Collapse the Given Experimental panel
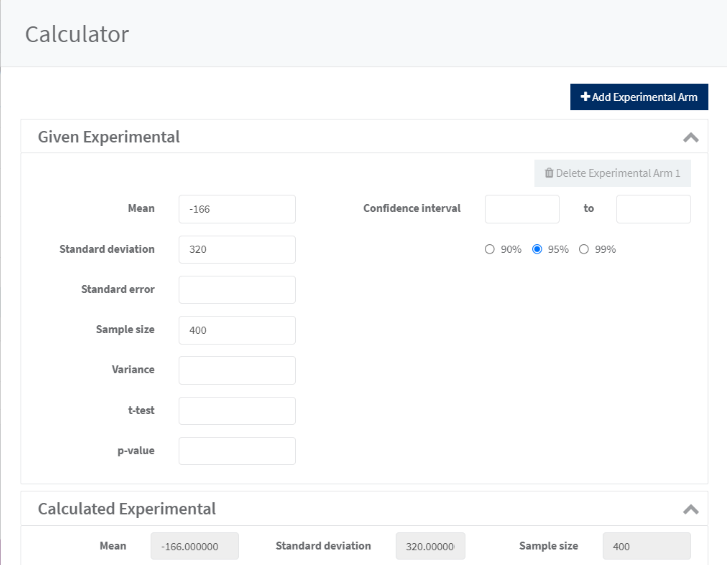Screen dimensions: 727x565 point(690,137)
